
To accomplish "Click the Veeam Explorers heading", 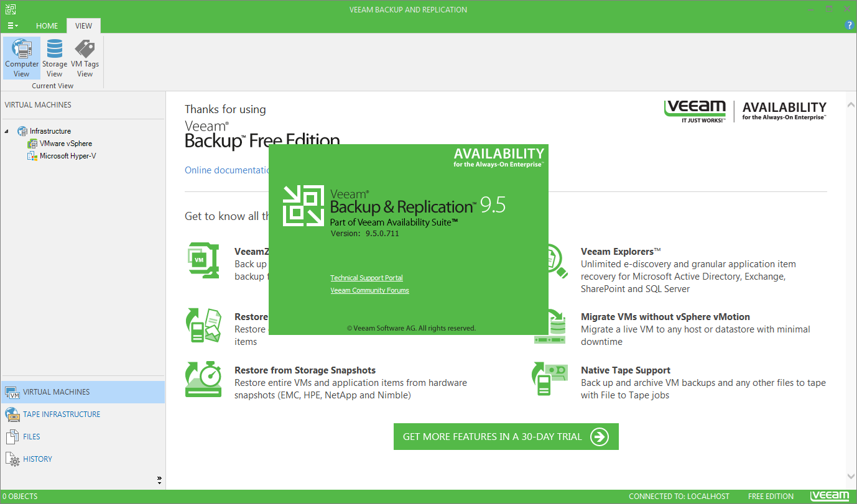I will (621, 252).
